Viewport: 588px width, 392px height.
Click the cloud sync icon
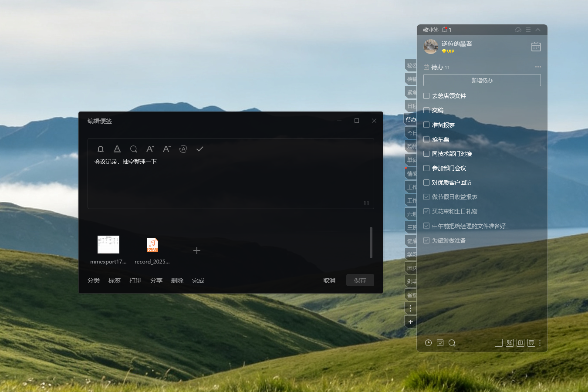coord(518,30)
